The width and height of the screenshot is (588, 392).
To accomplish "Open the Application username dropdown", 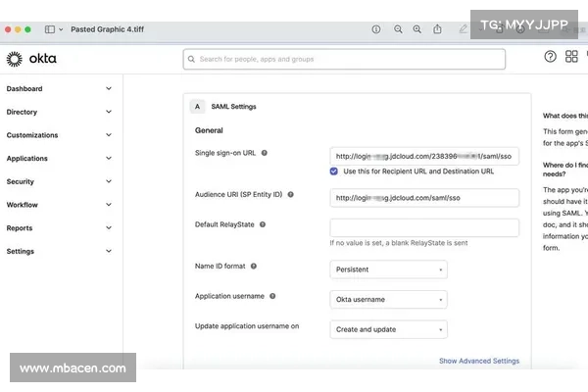I will 389,299.
